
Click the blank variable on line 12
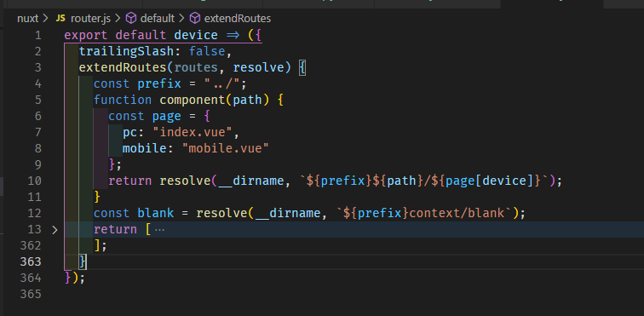156,213
